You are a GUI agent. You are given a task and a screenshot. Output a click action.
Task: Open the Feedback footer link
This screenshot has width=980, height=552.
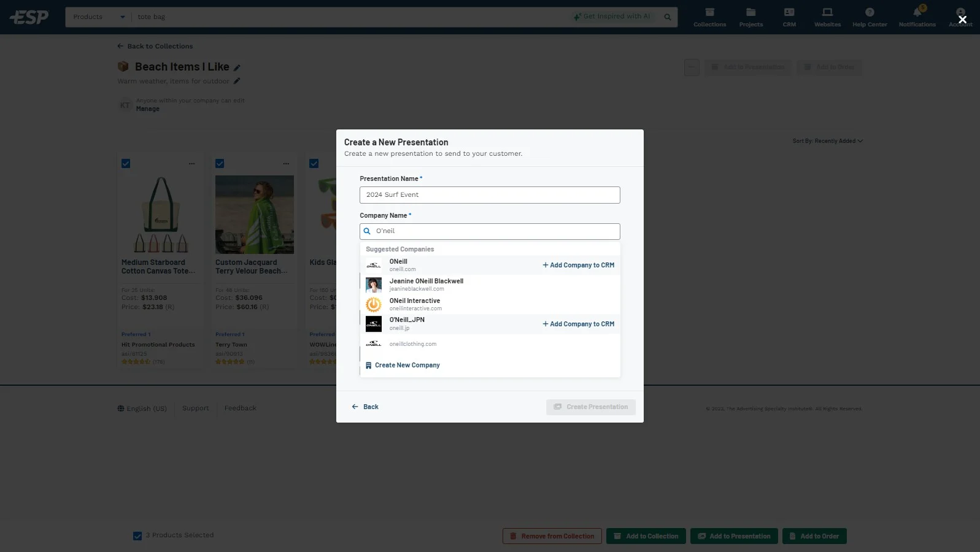tap(240, 408)
